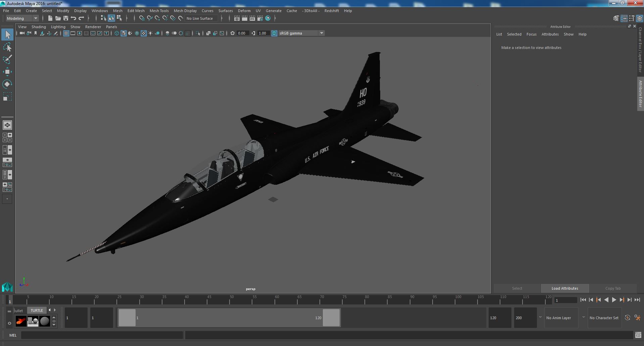Play the animation forwards

click(x=614, y=300)
